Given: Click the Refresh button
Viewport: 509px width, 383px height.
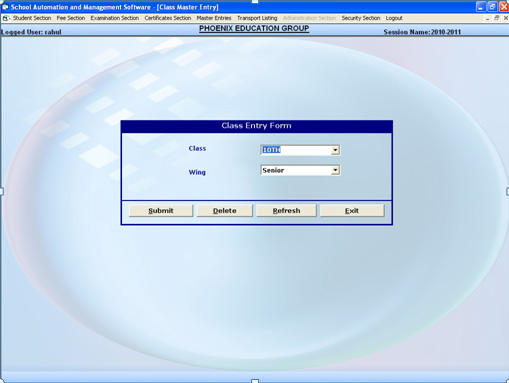Looking at the screenshot, I should (x=286, y=211).
